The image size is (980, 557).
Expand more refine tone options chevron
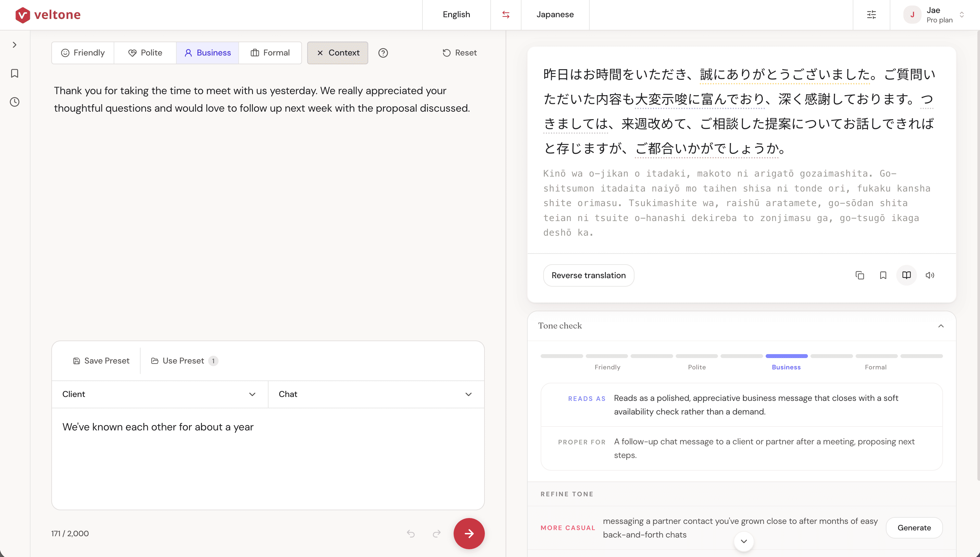(x=744, y=541)
